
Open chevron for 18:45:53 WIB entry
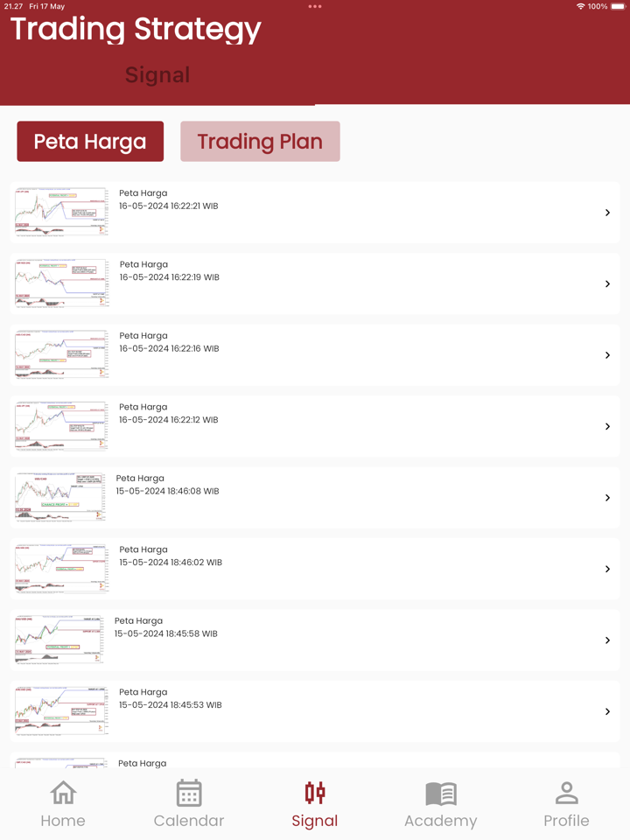(607, 711)
